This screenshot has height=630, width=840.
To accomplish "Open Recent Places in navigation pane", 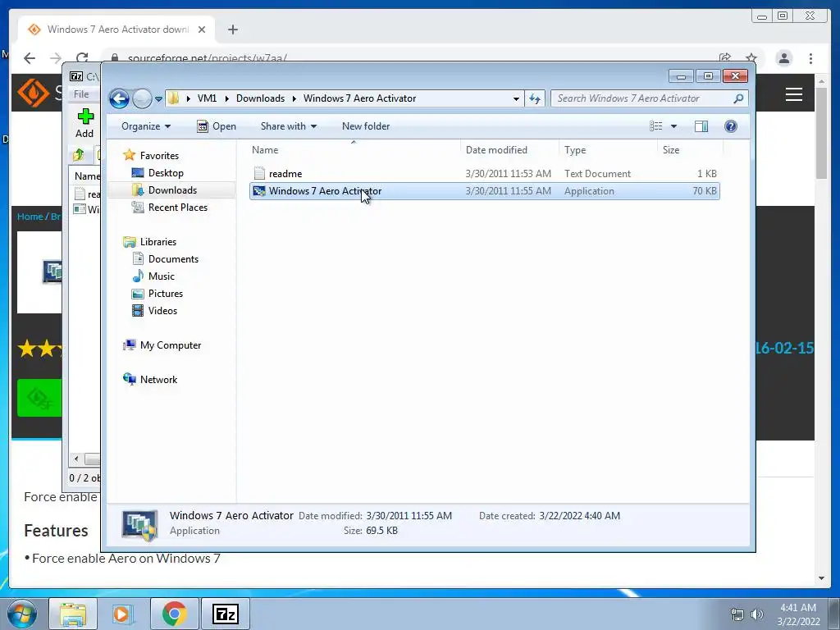I will [177, 208].
